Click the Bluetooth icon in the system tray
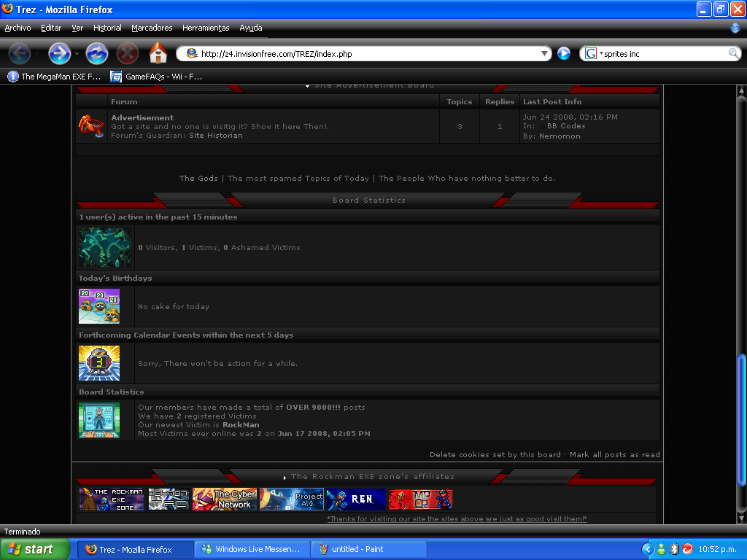747x560 pixels. [x=675, y=549]
